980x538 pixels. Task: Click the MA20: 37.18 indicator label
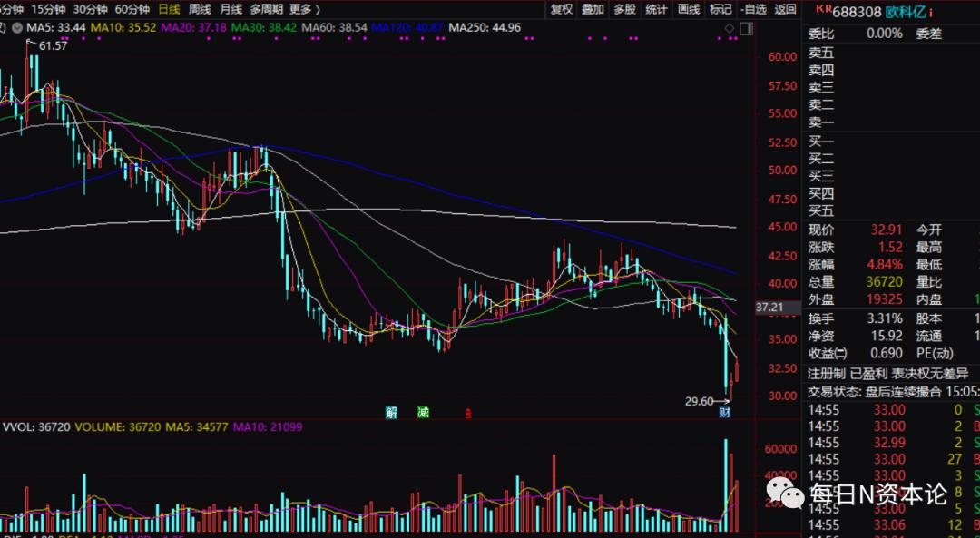tap(194, 27)
